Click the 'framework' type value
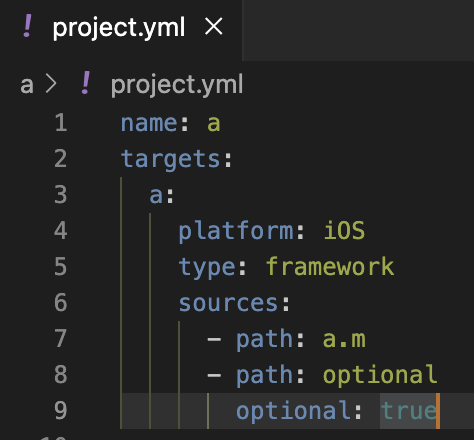The image size is (474, 440). [x=330, y=266]
